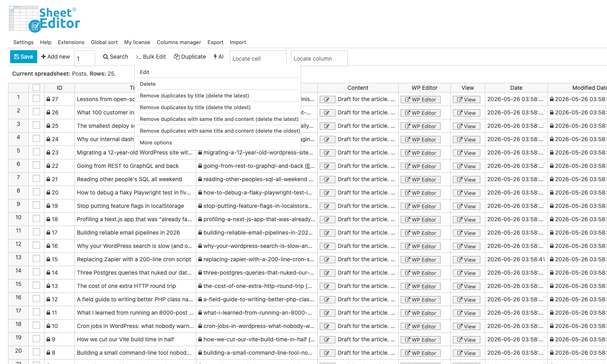Select checkbox for post ID 19

36,205
